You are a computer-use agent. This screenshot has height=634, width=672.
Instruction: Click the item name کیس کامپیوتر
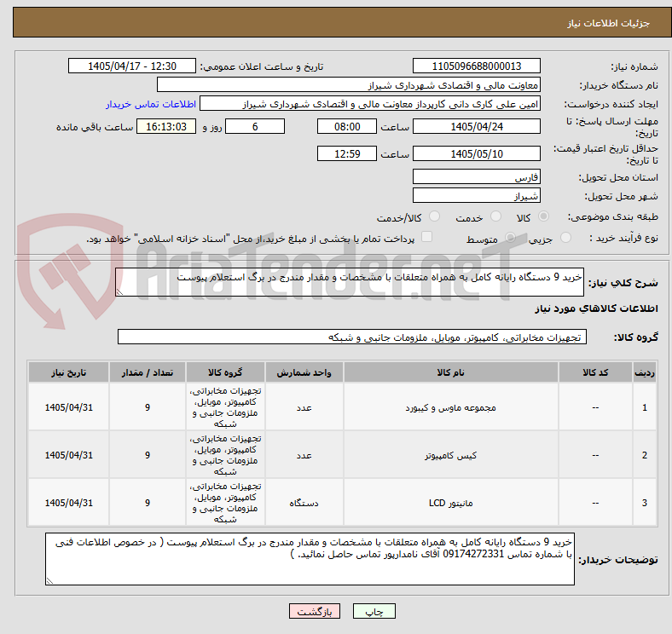coord(450,455)
